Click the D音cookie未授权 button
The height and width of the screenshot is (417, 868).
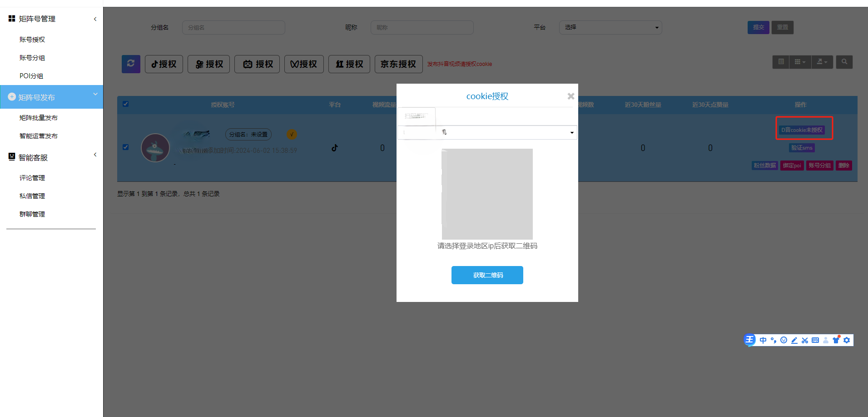(x=802, y=130)
